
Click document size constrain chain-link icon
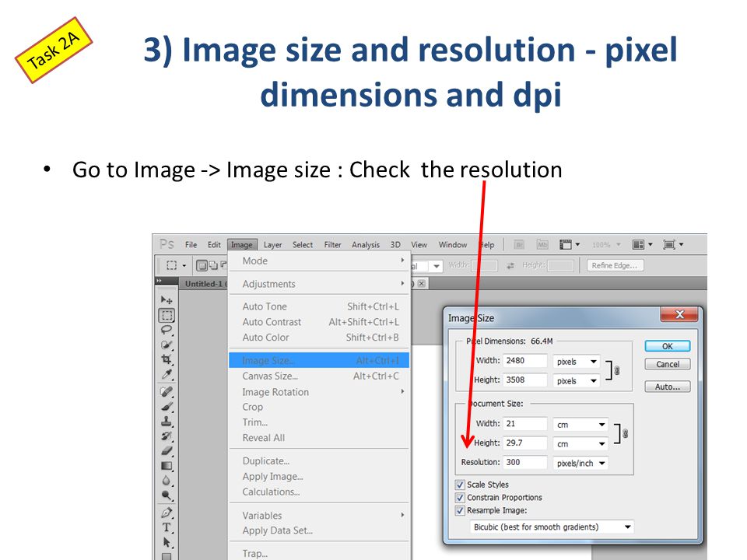[x=625, y=434]
